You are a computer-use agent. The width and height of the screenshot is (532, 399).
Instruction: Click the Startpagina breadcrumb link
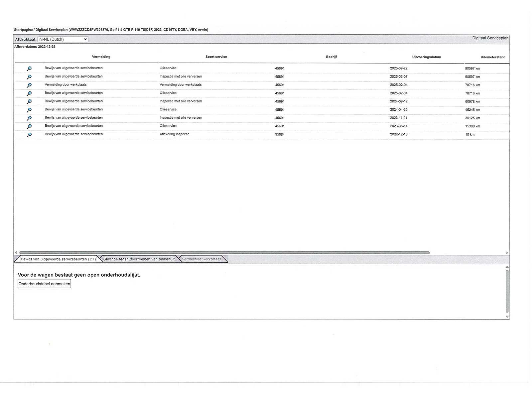tap(23, 30)
